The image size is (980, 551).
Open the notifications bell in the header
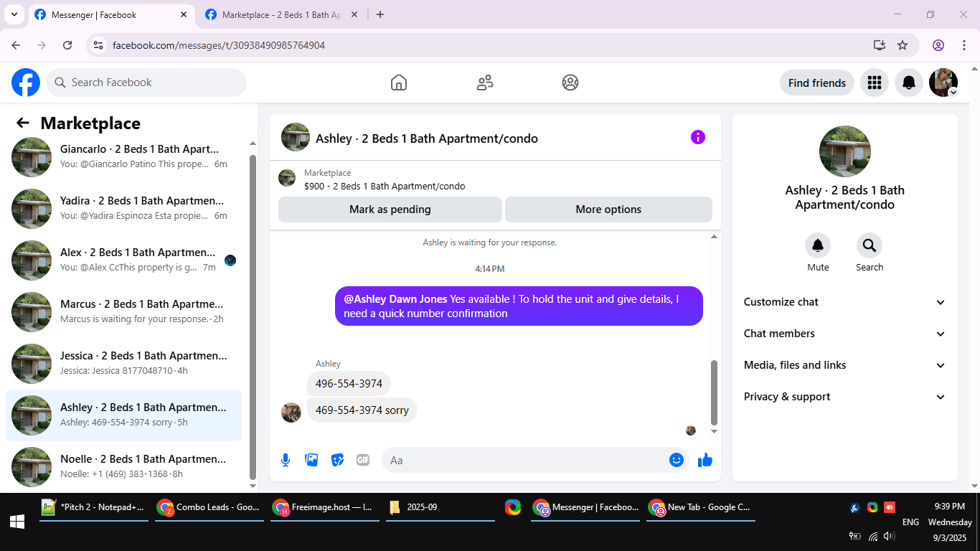909,83
